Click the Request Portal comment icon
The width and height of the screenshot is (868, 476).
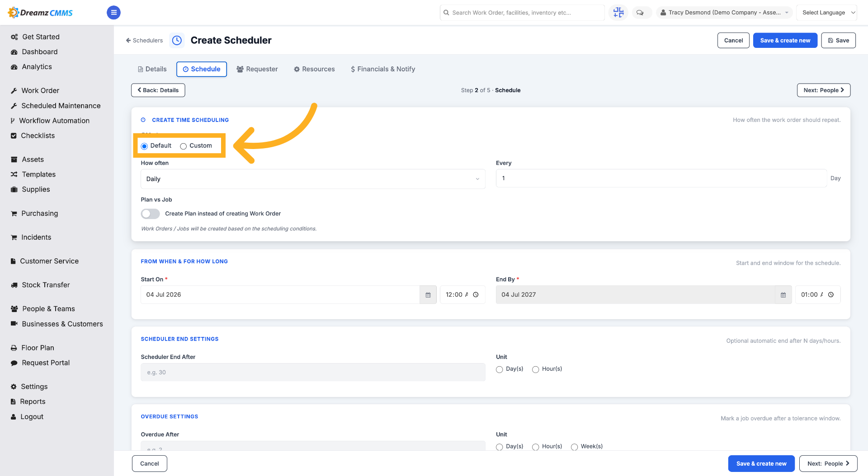pyautogui.click(x=14, y=363)
